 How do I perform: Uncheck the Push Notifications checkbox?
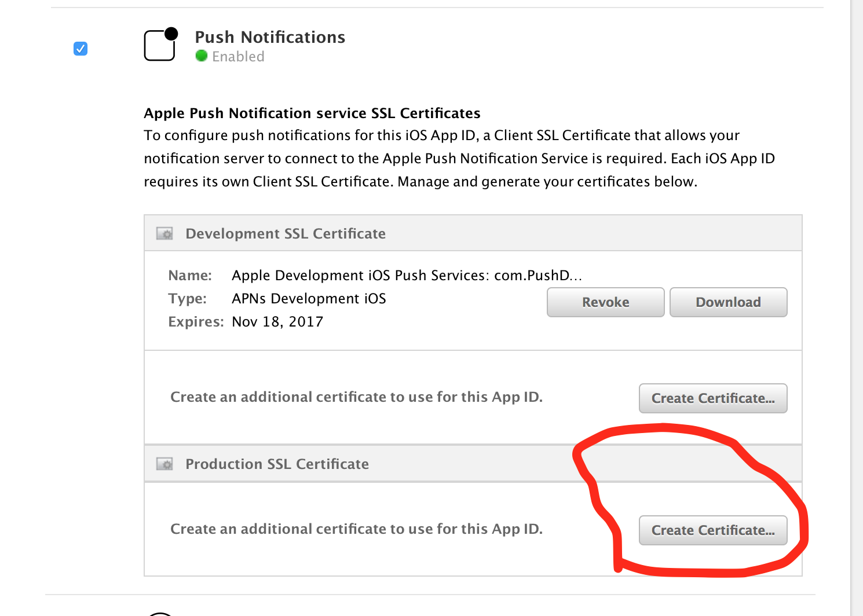tap(81, 49)
